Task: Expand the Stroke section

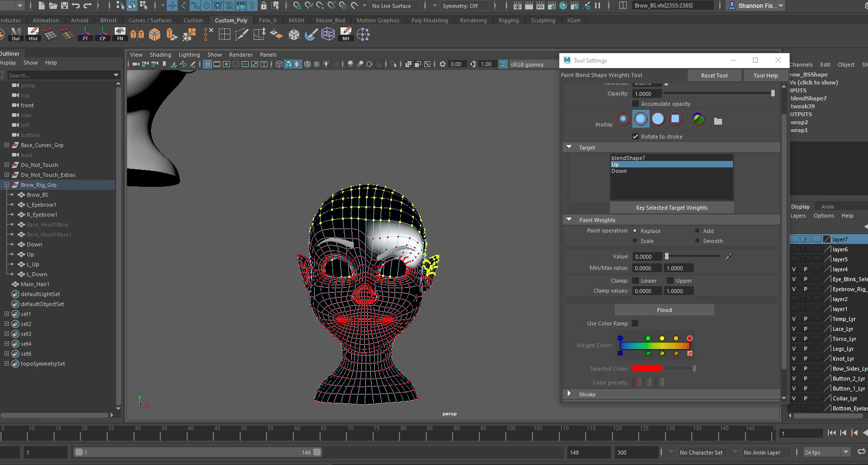Action: [x=569, y=394]
